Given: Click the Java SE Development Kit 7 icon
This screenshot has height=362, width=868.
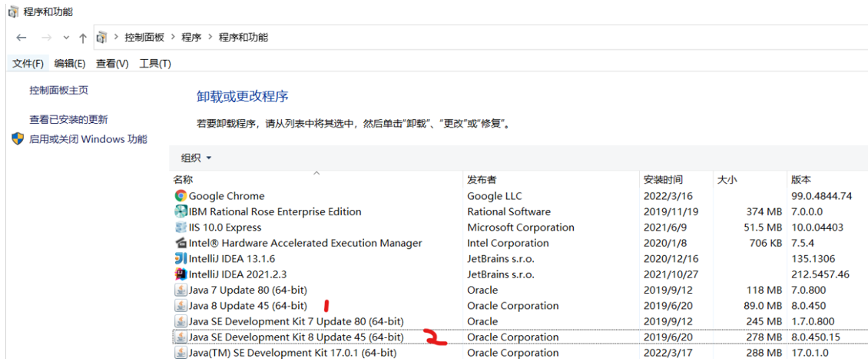Looking at the screenshot, I should (181, 321).
